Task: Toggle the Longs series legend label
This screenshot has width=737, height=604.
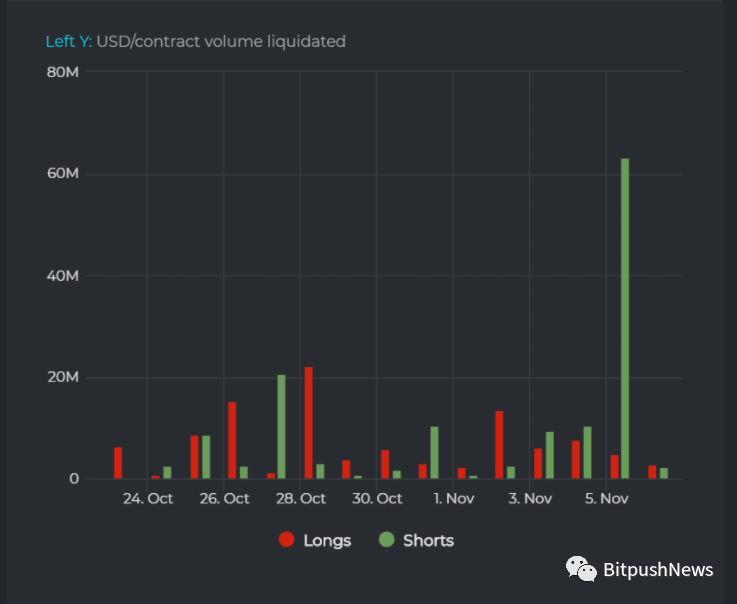Action: coord(327,541)
